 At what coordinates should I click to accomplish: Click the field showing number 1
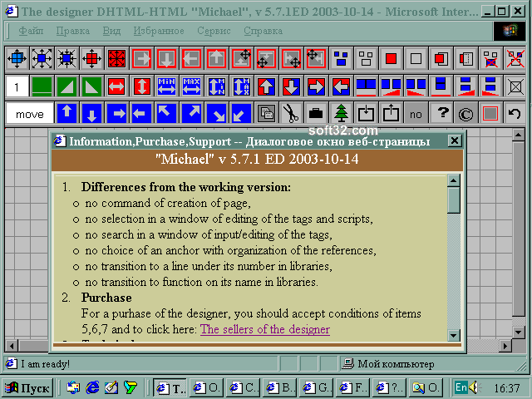coord(17,86)
